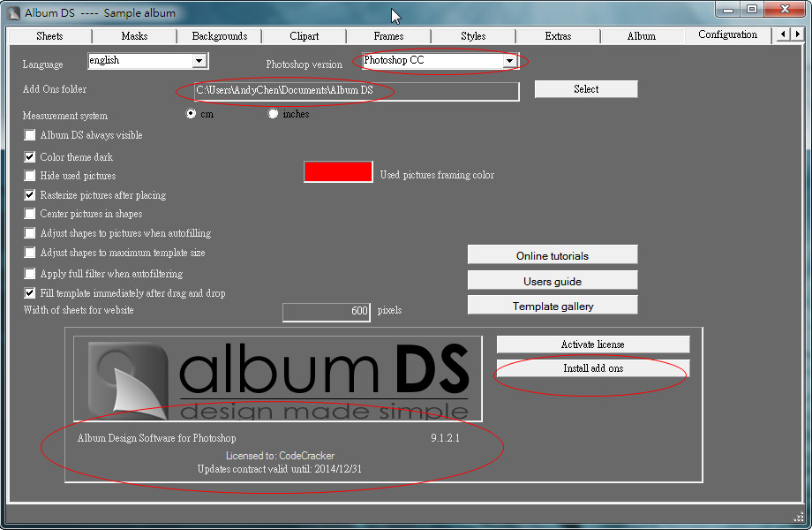Enable Adjust shapes to maximum template size
The height and width of the screenshot is (530, 812).
tap(29, 253)
